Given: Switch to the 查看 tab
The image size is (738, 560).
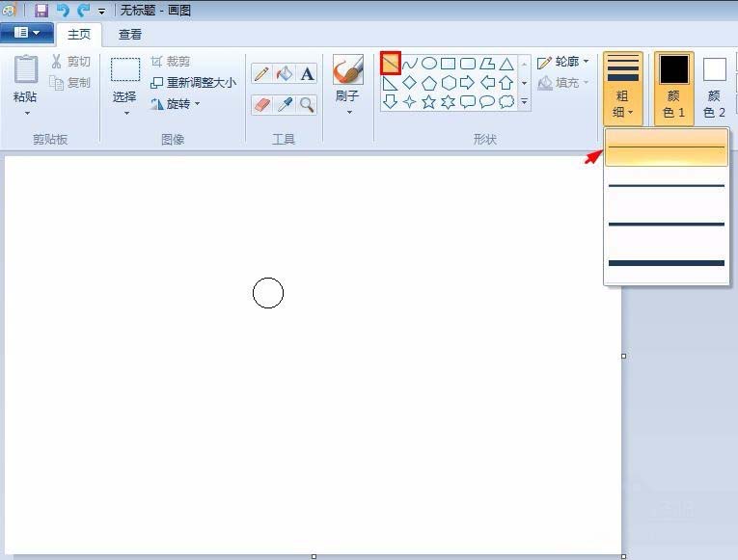Looking at the screenshot, I should pos(130,35).
